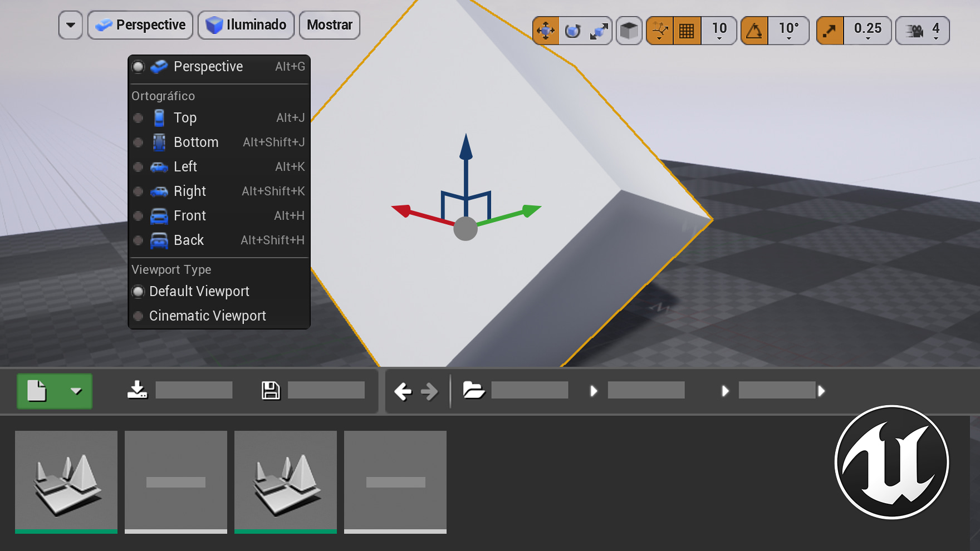Screen dimensions: 980x551
Task: Choose Default Viewport type
Action: point(219,292)
